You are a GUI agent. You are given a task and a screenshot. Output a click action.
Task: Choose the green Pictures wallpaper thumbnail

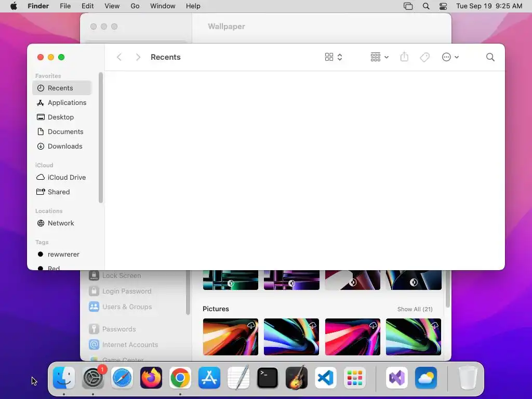[x=414, y=337]
